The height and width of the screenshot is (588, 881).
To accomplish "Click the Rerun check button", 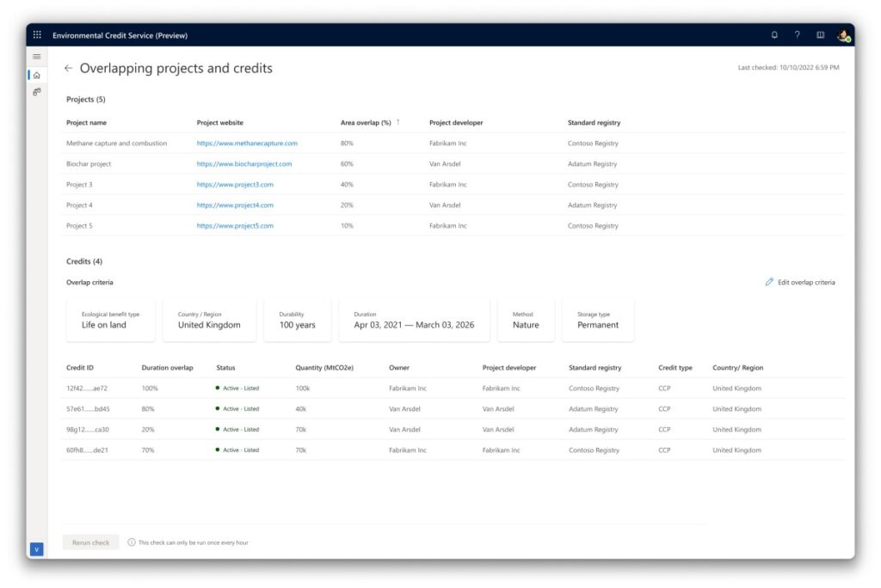I will [x=90, y=542].
